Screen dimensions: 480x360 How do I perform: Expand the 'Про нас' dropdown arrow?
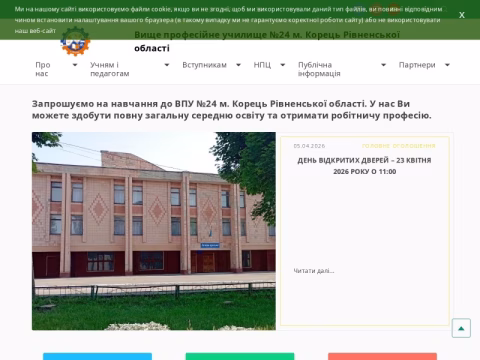pos(75,65)
